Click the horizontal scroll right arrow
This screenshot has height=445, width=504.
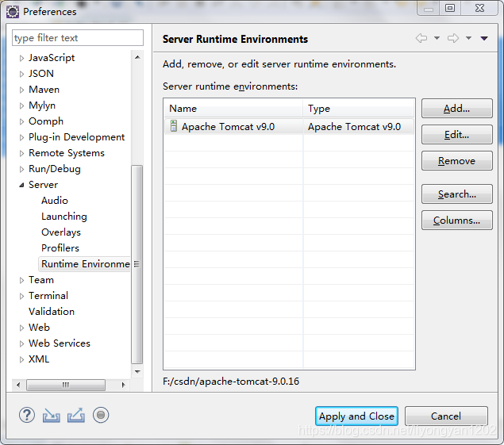pyautogui.click(x=123, y=385)
